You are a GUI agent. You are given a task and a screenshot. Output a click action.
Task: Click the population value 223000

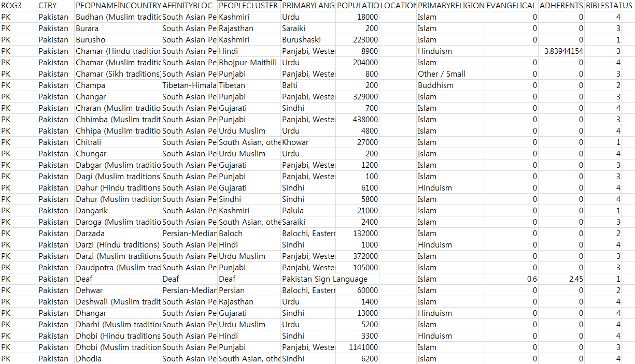[357, 40]
